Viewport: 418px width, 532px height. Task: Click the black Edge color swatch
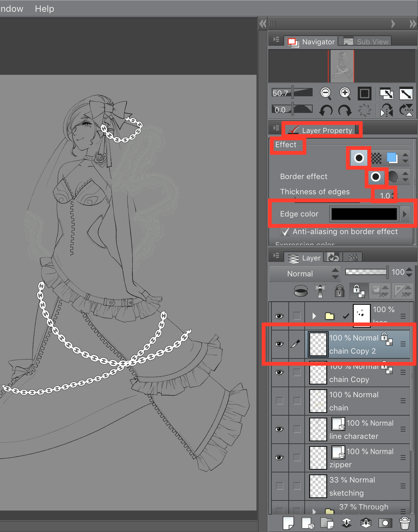point(363,214)
